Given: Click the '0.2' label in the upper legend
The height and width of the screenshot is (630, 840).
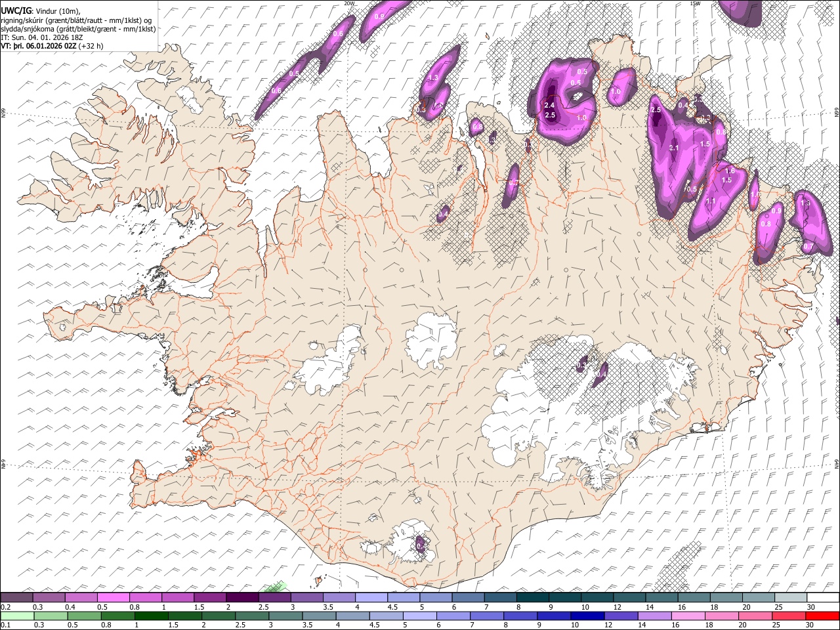Looking at the screenshot, I should point(5,607).
